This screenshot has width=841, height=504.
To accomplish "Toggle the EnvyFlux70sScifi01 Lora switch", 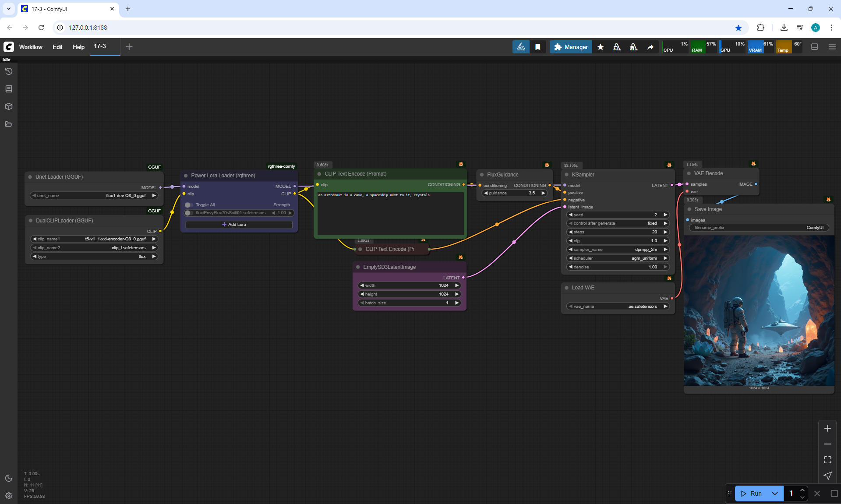I will 189,213.
